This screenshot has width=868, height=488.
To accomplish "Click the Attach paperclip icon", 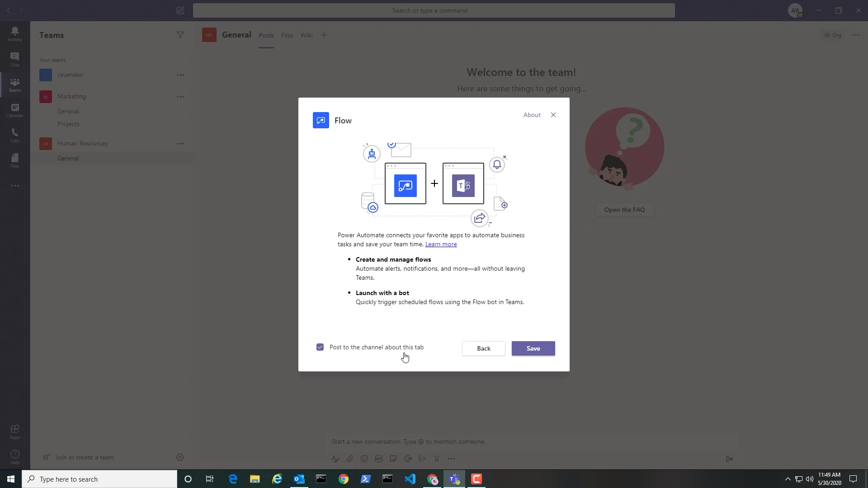I will [x=350, y=459].
